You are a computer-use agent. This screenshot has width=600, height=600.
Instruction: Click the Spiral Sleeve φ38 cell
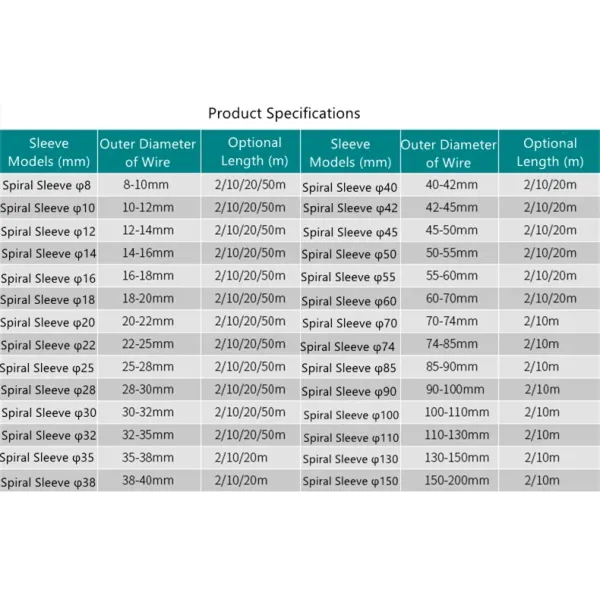(x=49, y=481)
